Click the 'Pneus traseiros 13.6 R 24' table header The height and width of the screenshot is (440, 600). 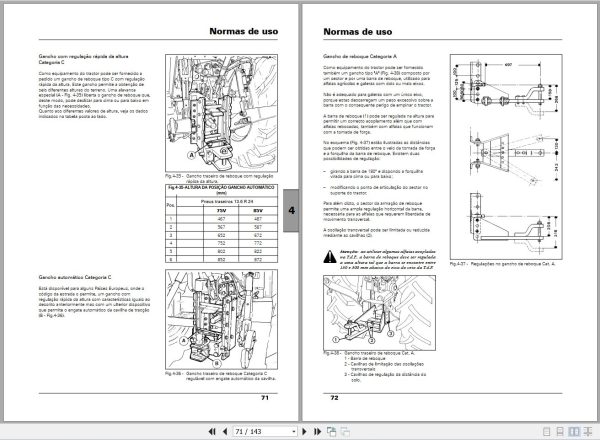click(227, 202)
